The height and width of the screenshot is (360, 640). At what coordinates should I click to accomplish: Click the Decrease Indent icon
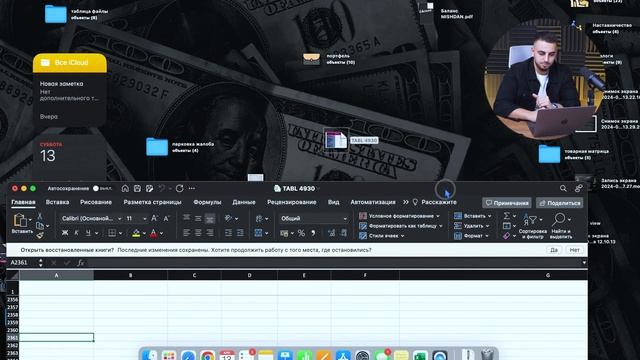(228, 233)
